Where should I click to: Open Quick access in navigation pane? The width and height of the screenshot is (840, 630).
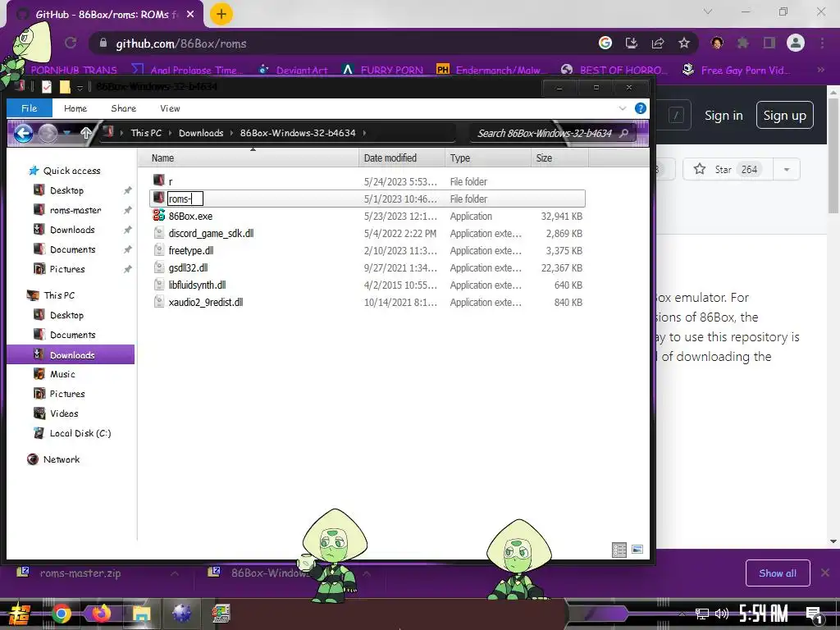pos(72,171)
